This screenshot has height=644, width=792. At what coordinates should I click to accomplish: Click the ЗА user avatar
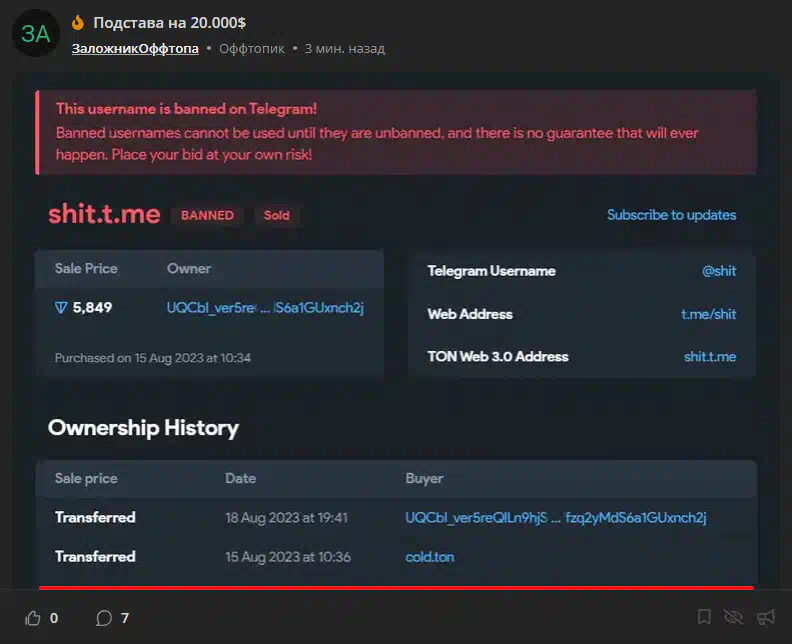[x=36, y=33]
